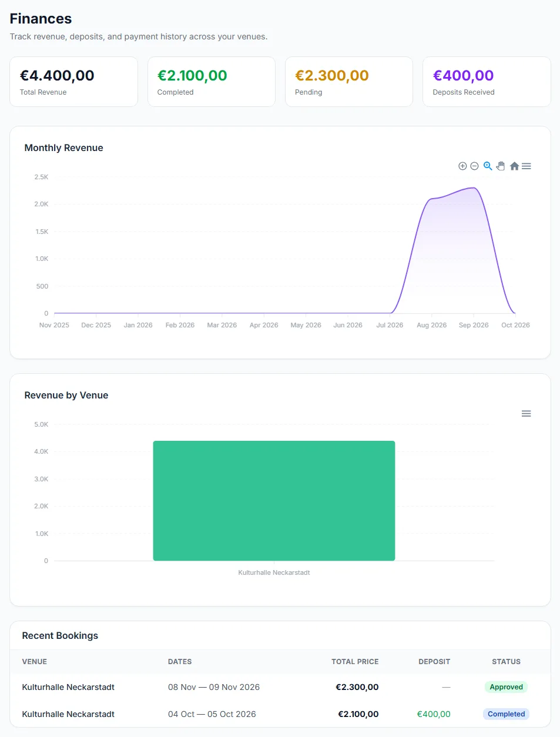The width and height of the screenshot is (560, 737).
Task: Activate selection zoom magnifier tool
Action: [x=488, y=166]
